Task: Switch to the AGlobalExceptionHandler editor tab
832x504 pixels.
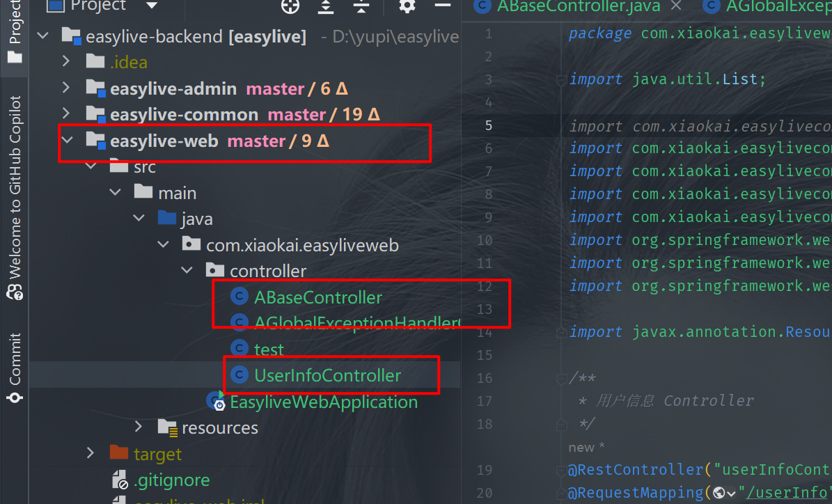Action: [766, 6]
